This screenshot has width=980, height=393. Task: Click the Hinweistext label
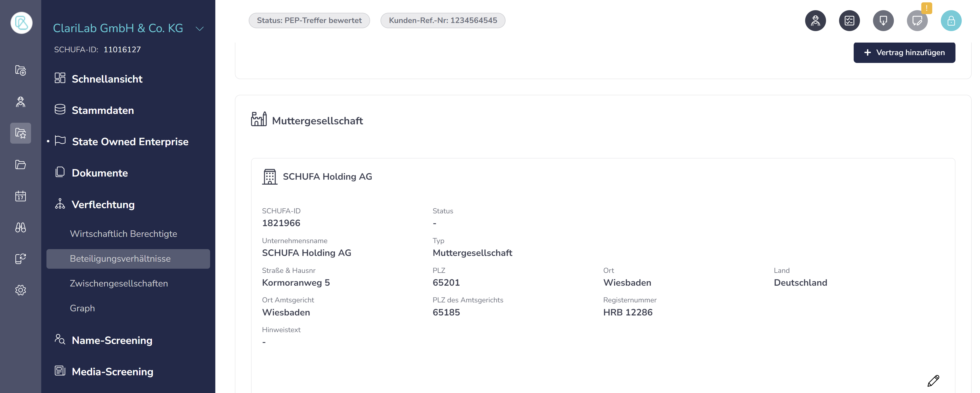coord(281,330)
